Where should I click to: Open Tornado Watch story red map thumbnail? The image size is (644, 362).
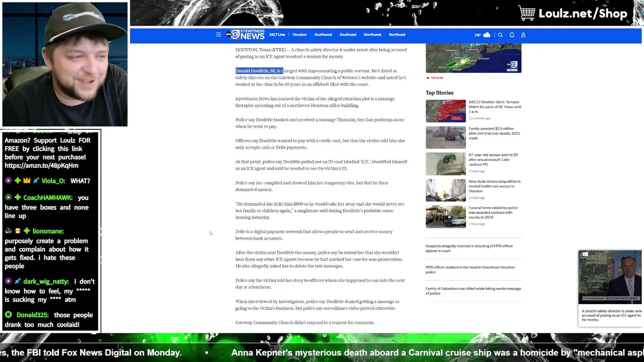point(446,111)
